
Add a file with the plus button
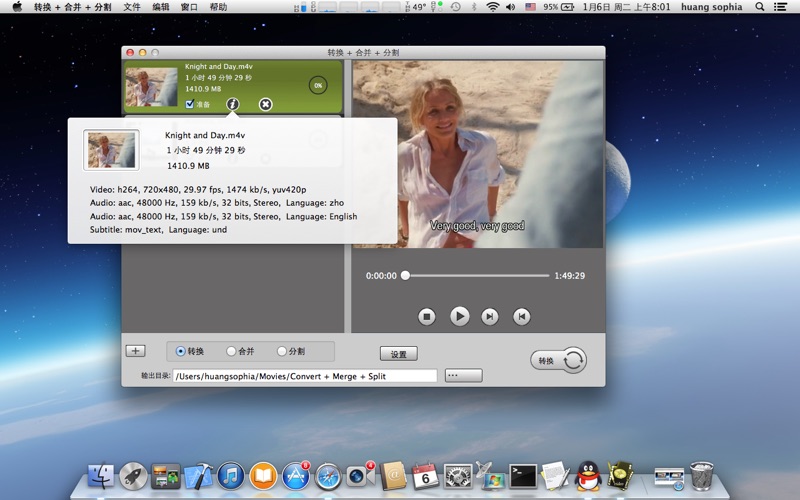(x=135, y=351)
